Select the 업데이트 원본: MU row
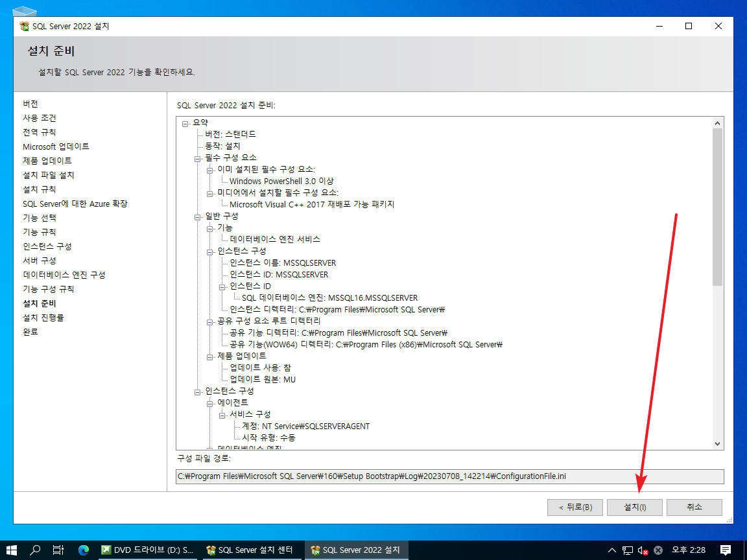 point(263,380)
